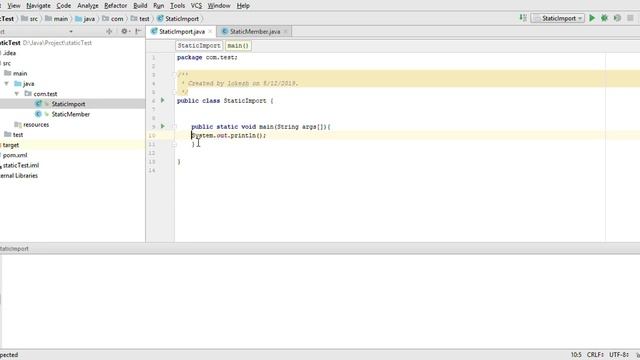Viewport: 640px width, 360px height.
Task: Run with coverage icon in toolbar
Action: tap(617, 18)
